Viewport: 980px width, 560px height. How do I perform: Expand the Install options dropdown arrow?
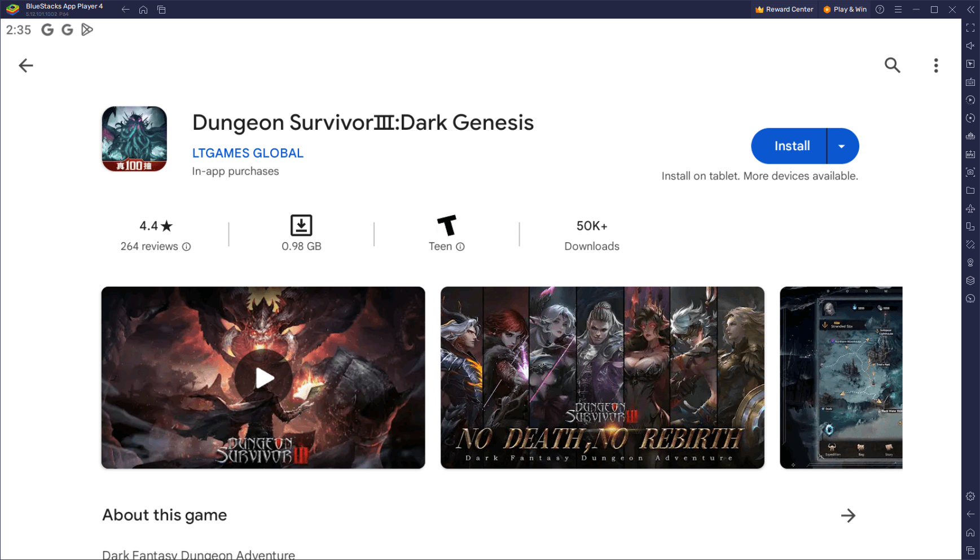point(842,146)
